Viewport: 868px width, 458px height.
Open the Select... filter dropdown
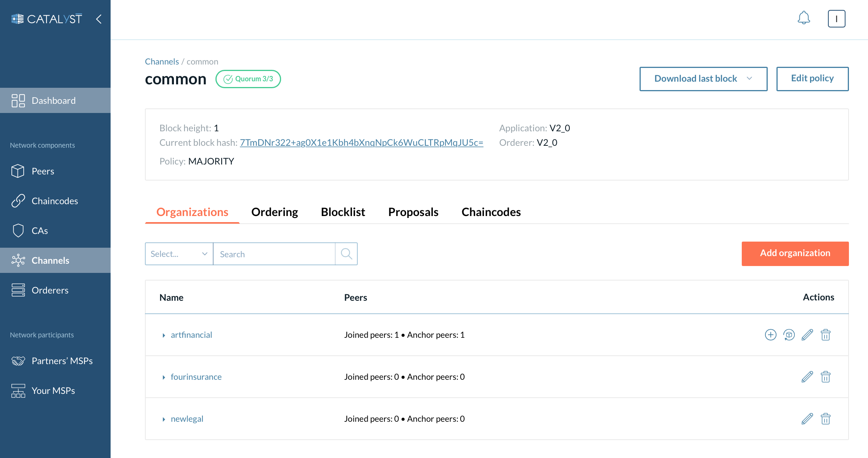coord(179,254)
